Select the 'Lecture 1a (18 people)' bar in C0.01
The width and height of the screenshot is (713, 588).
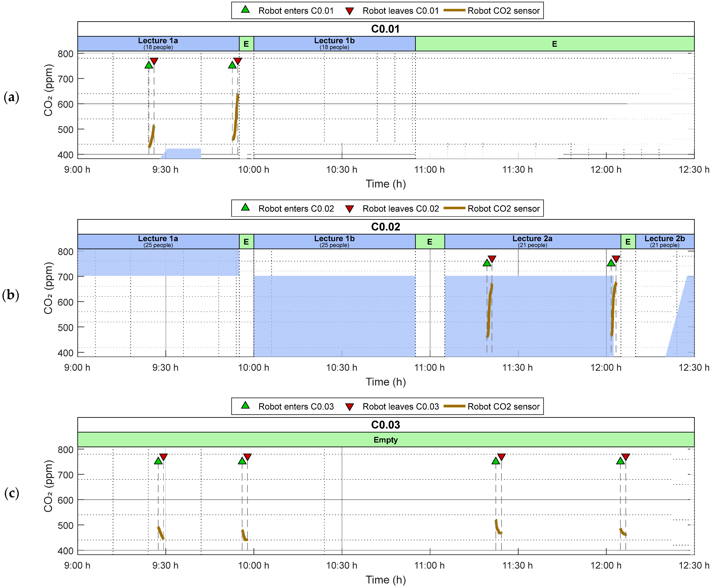[x=158, y=44]
